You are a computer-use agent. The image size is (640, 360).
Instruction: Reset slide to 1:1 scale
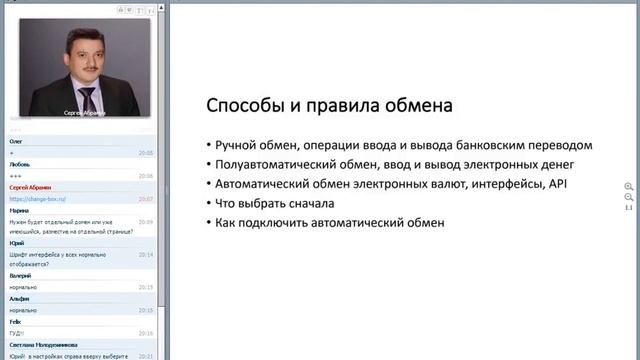click(629, 208)
